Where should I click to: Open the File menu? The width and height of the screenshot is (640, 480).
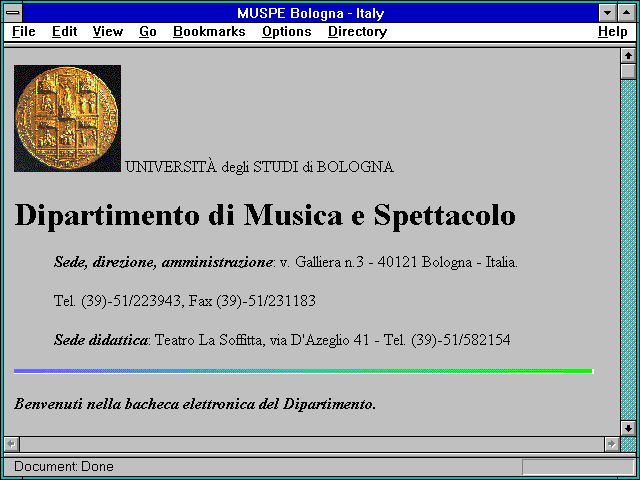[24, 31]
